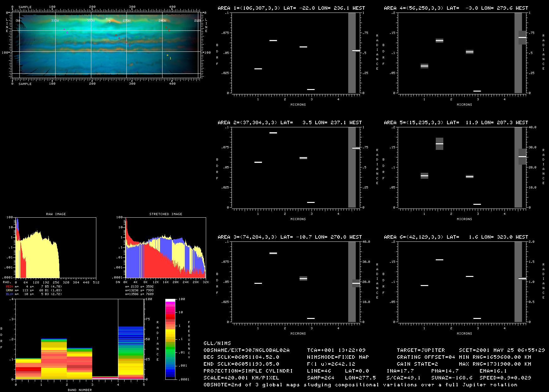
Task: Select the "OBSNAME/EXT=30JNGLOBAL02A" text
Action: point(247,350)
